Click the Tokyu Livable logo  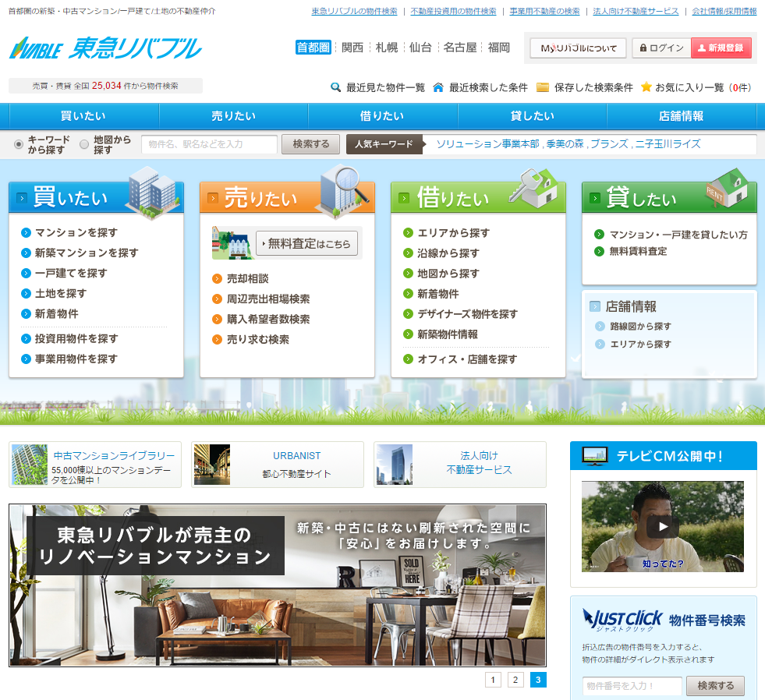click(105, 48)
